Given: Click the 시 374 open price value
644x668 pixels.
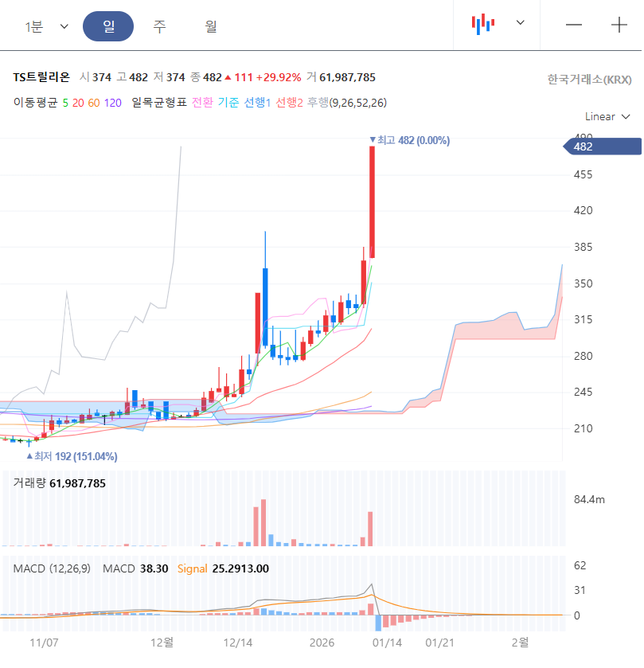Looking at the screenshot, I should click(96, 77).
